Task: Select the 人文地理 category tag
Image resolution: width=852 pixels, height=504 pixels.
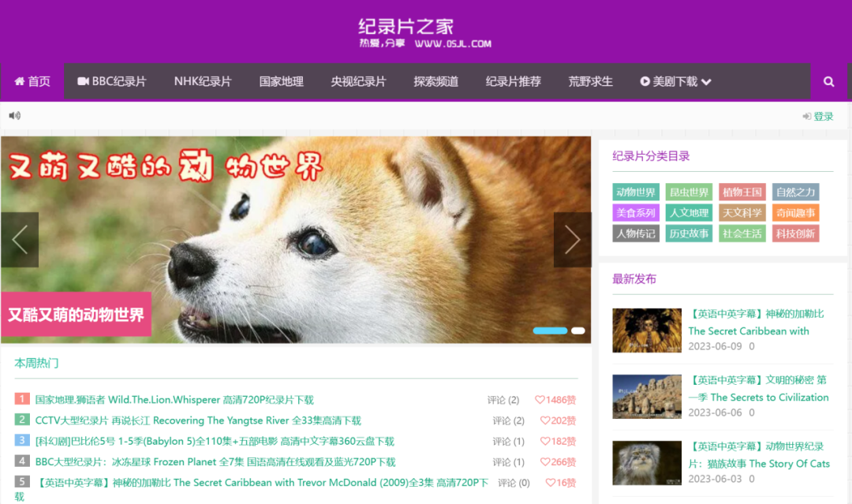Action: 689,213
